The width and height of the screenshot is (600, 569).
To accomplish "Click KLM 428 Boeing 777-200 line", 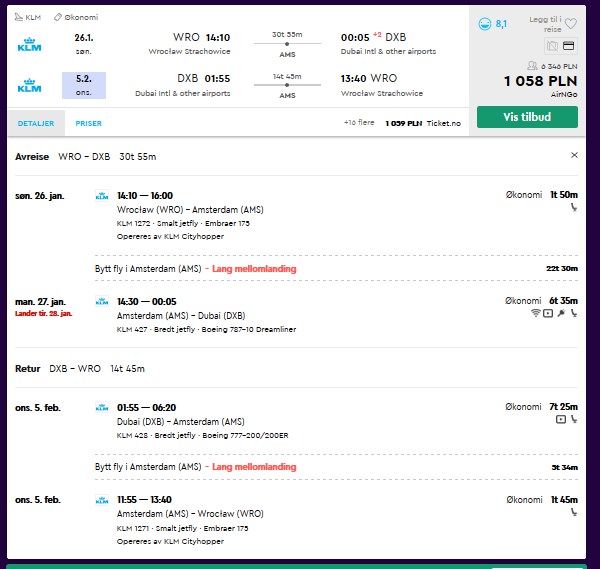I will 202,435.
